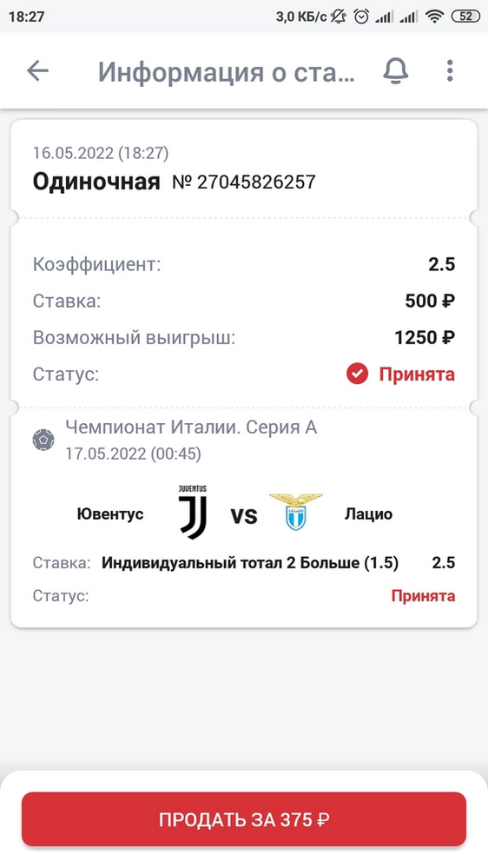
Task: Tap the Ювентус team name
Action: click(x=110, y=514)
